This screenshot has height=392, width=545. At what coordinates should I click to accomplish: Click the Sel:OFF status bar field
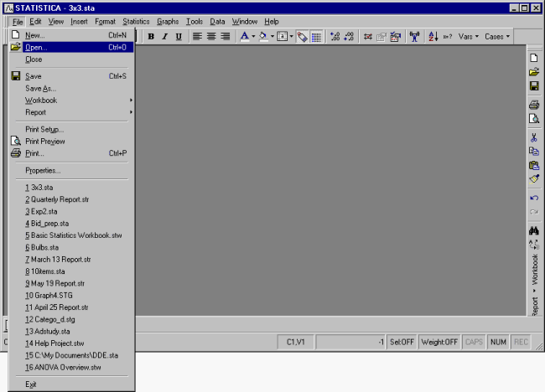coord(402,343)
